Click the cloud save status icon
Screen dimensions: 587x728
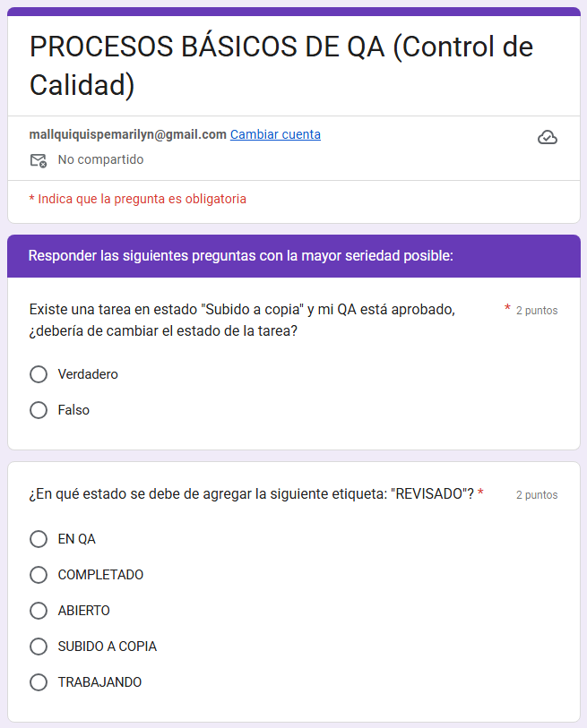pyautogui.click(x=547, y=137)
